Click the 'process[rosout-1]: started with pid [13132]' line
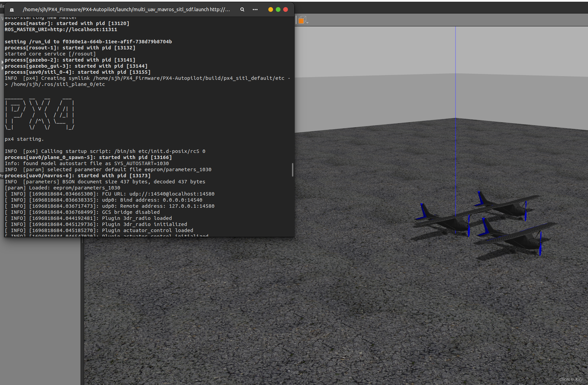This screenshot has width=588, height=385. [x=70, y=48]
